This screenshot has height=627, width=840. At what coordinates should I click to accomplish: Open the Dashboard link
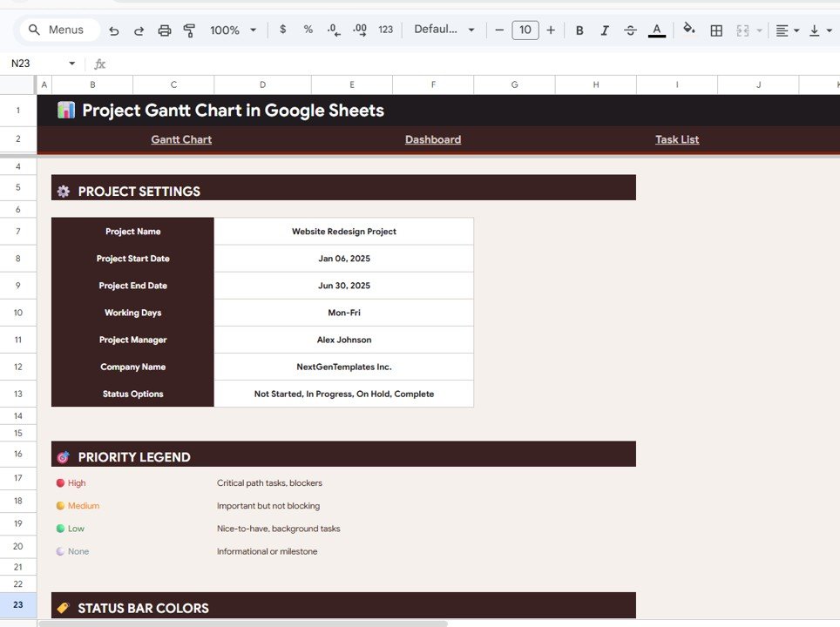[433, 139]
